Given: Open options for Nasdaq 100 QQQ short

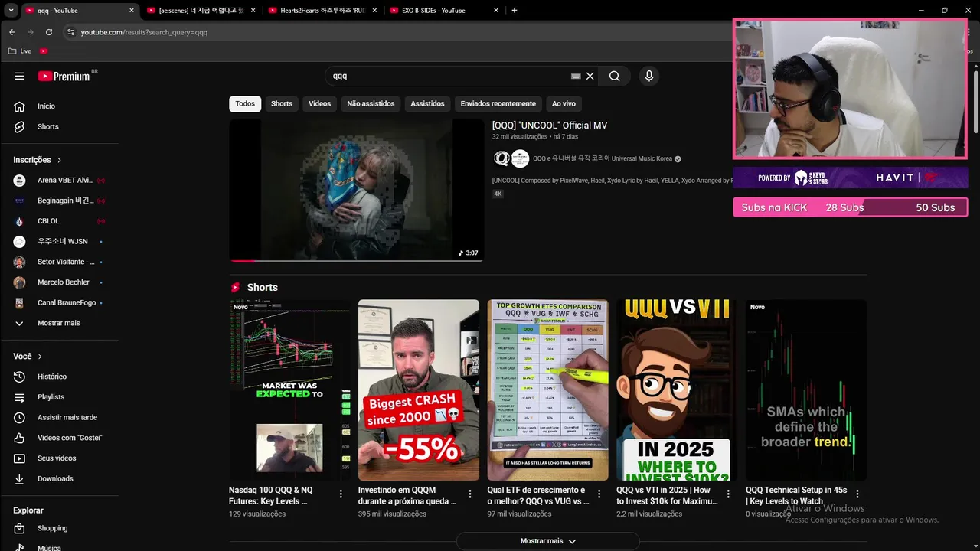Looking at the screenshot, I should [x=341, y=494].
